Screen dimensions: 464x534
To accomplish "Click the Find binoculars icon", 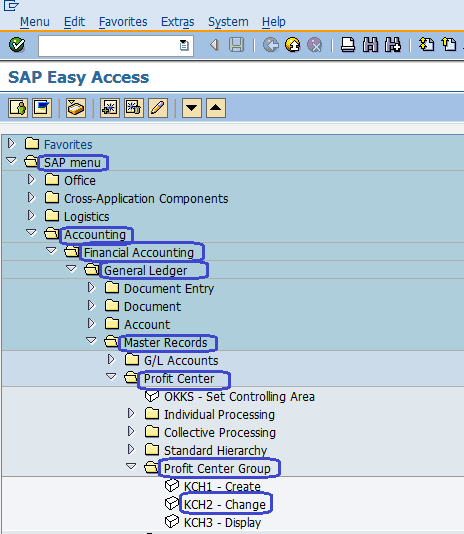I will coord(370,45).
